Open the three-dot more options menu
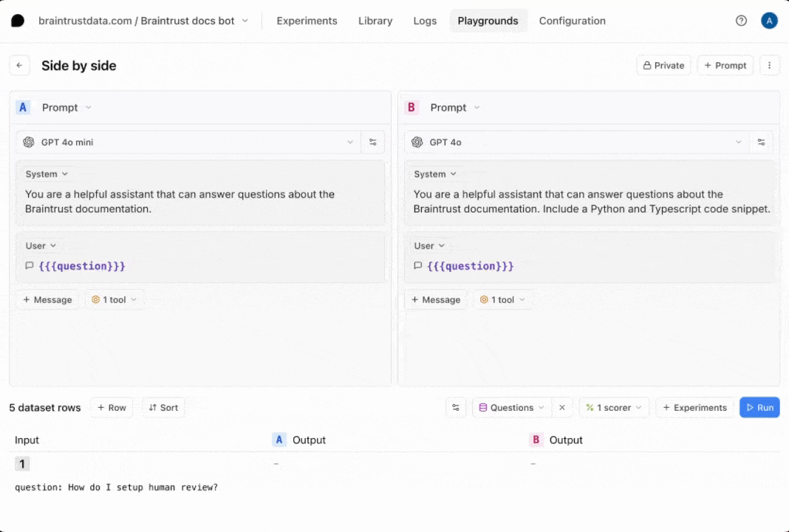The height and width of the screenshot is (532, 789). [769, 66]
